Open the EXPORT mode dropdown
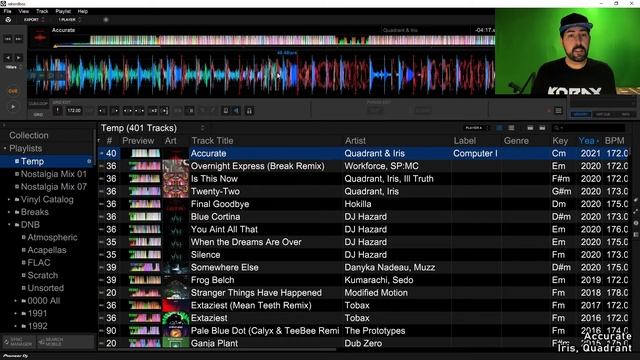 click(x=34, y=20)
